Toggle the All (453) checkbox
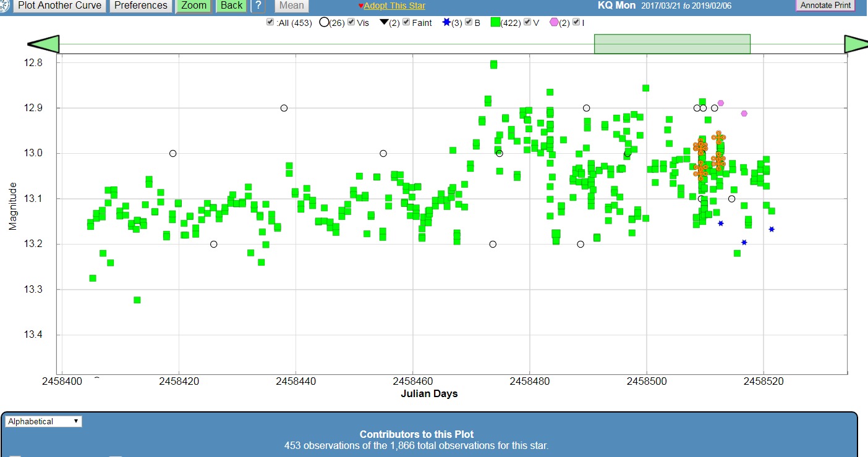Viewport: 868px width, 457px height. (270, 22)
